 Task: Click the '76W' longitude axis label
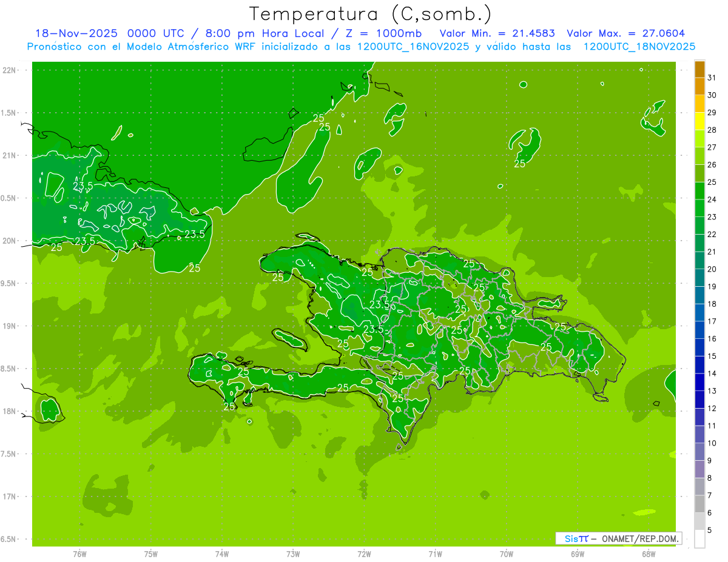coord(79,554)
